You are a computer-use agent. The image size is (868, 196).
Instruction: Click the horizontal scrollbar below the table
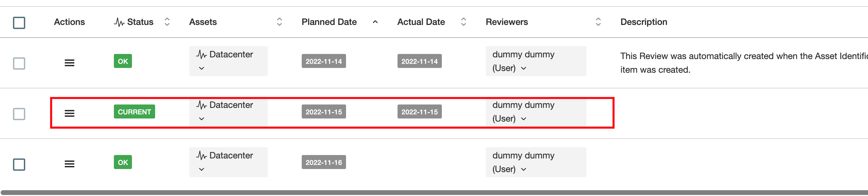click(434, 193)
